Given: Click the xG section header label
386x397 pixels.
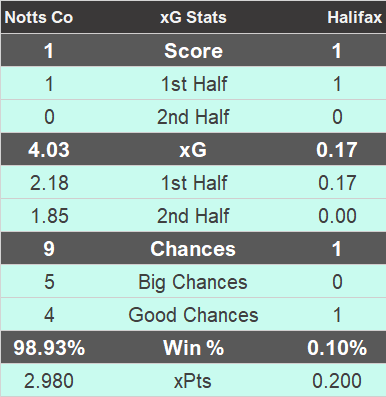Looking at the screenshot, I should click(x=193, y=150).
